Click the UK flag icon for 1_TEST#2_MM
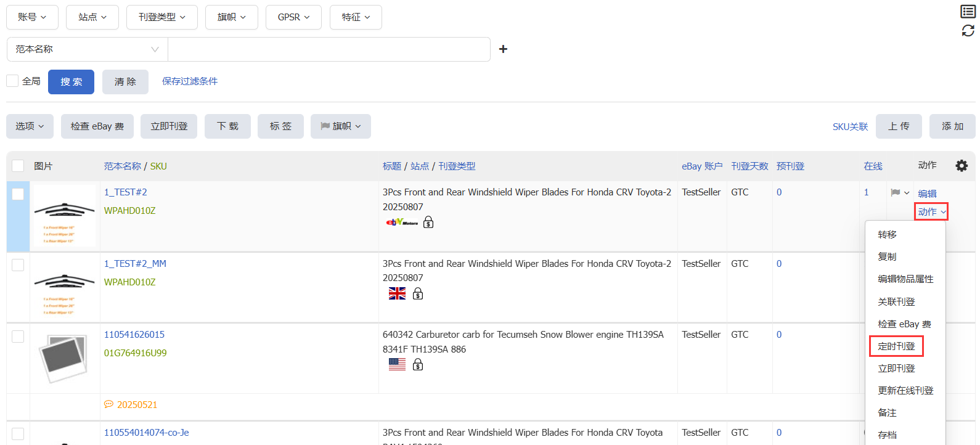 point(397,294)
